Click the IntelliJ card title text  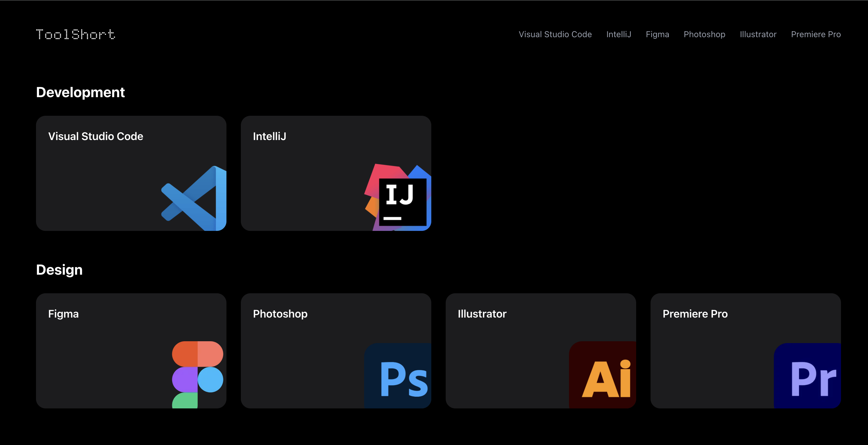(x=269, y=136)
